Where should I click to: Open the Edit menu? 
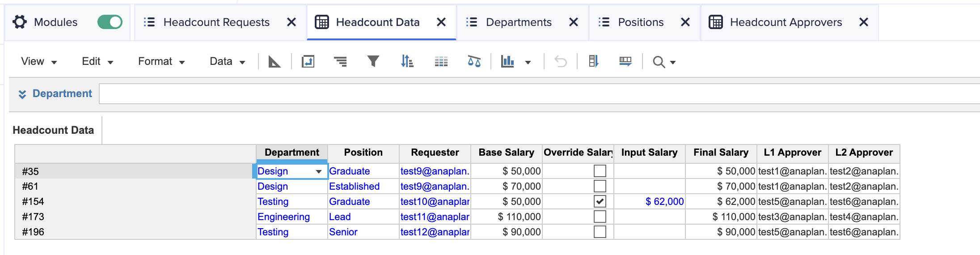pyautogui.click(x=97, y=61)
